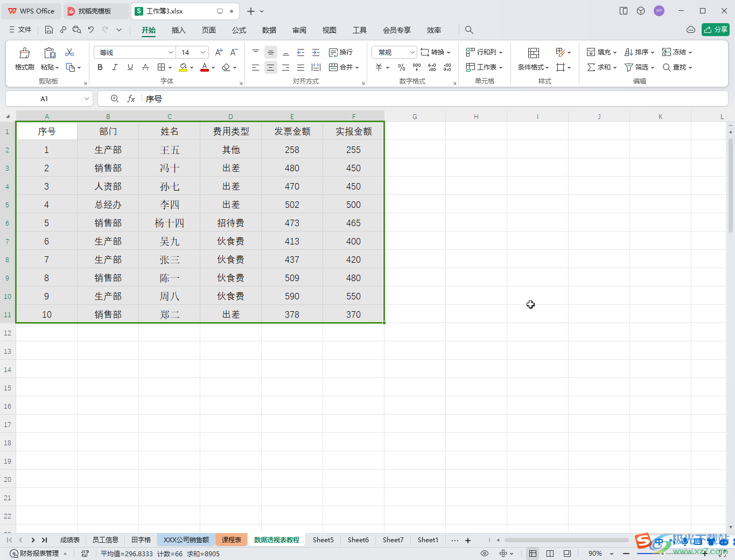Open the 视图 ribbon tab
This screenshot has height=560, width=735.
tap(330, 30)
